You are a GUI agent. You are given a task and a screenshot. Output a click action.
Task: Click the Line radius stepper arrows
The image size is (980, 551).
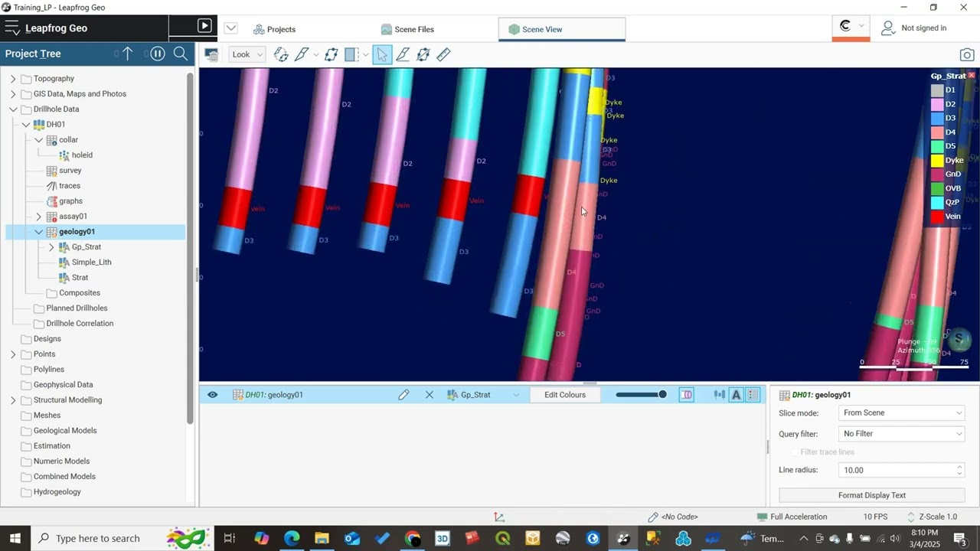click(x=960, y=471)
